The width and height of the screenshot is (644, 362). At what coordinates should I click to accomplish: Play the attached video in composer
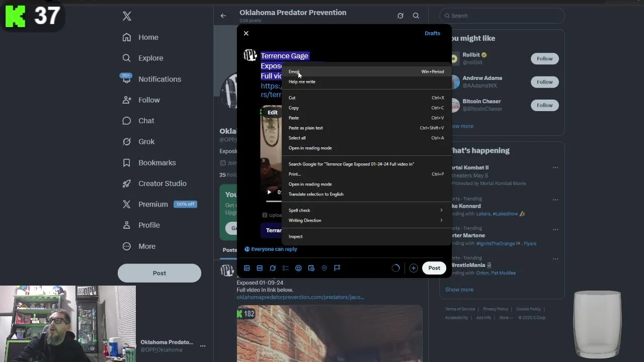269,192
